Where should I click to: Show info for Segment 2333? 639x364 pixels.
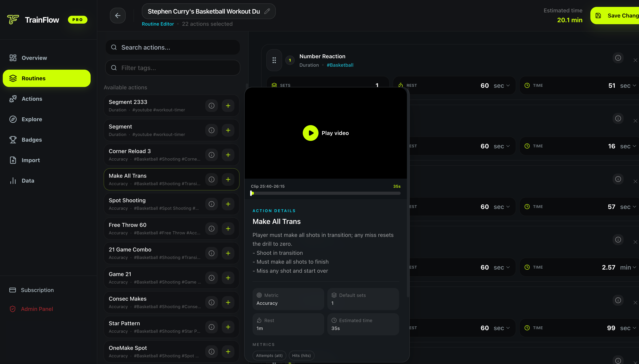coord(212,106)
